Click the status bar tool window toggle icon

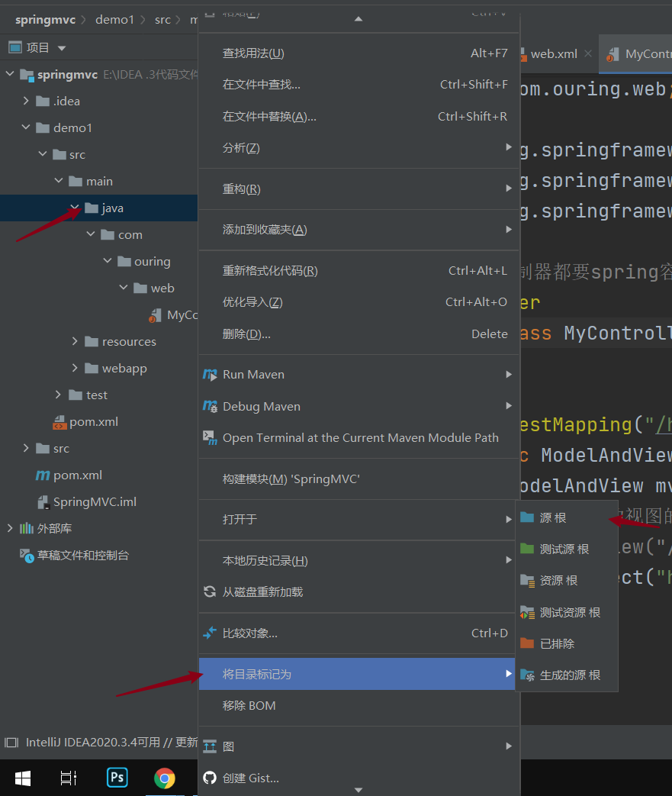tap(11, 743)
